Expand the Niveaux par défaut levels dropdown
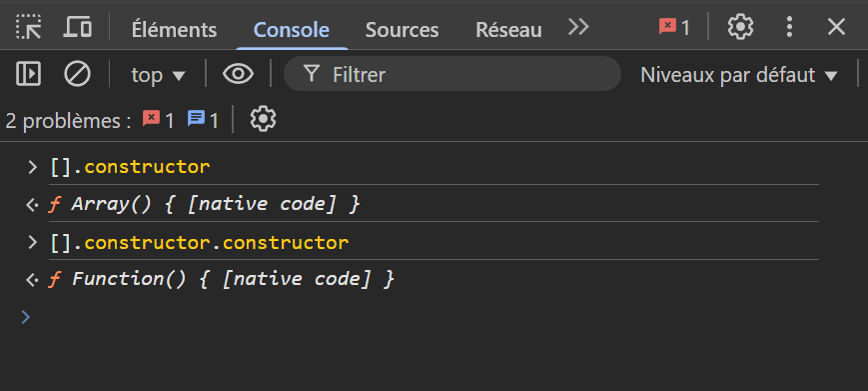 coord(739,75)
